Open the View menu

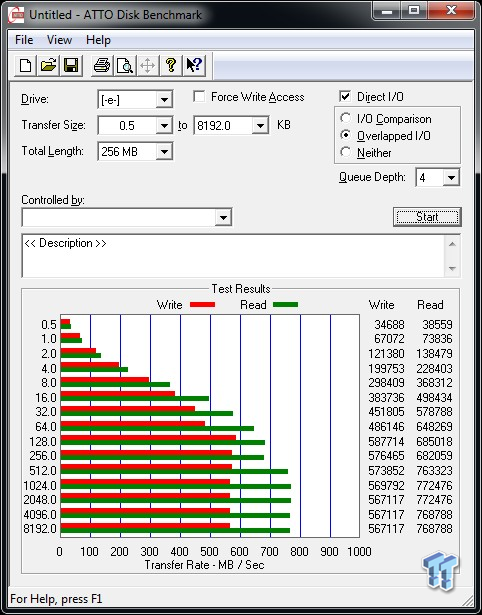coord(59,40)
